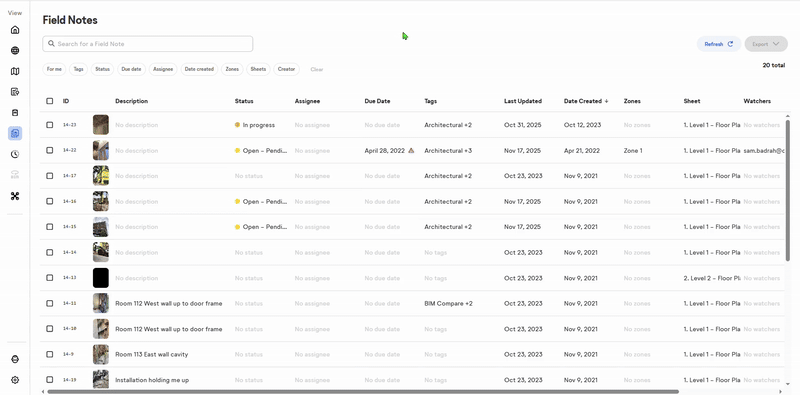Image resolution: width=800 pixels, height=395 pixels.
Task: Toggle the For me filter
Action: coord(54,69)
